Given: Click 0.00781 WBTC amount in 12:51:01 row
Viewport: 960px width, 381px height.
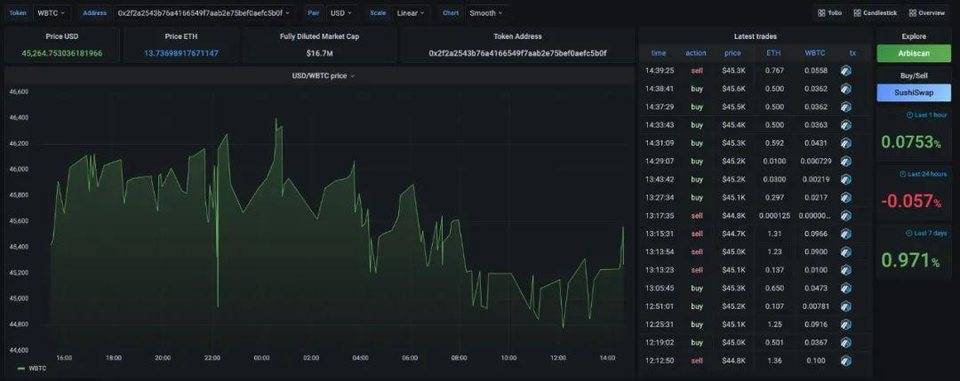Looking at the screenshot, I should tap(815, 306).
